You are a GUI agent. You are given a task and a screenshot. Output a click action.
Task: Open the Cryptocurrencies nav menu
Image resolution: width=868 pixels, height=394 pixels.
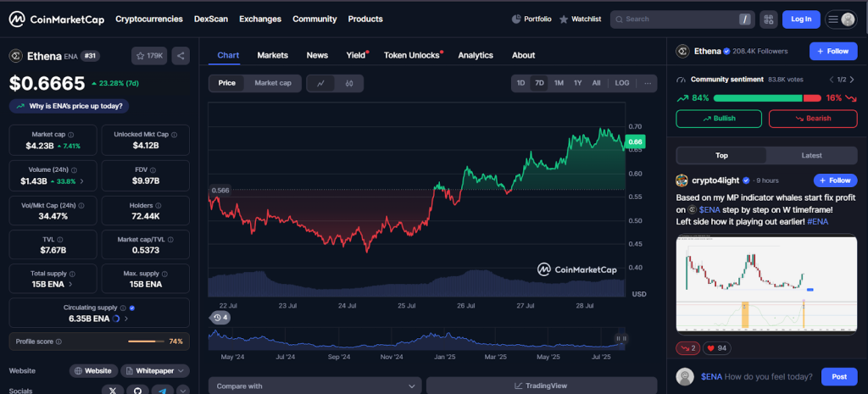(x=149, y=19)
